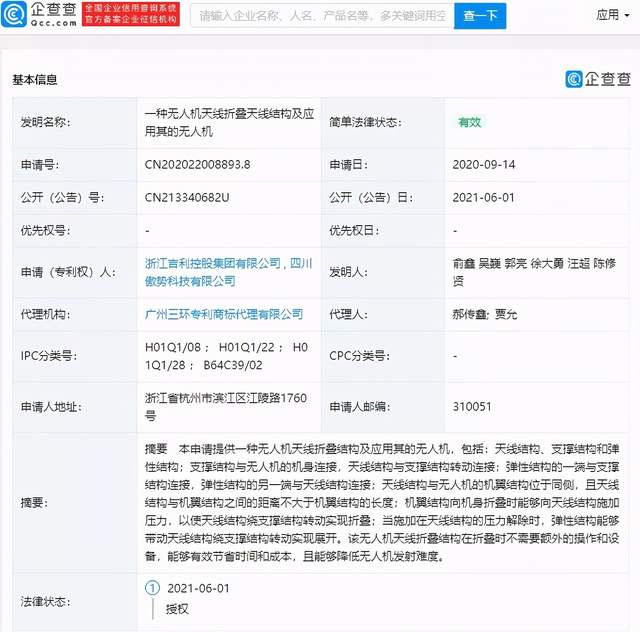
Task: Open 浙江吉利控股集团有限公司 applicant link
Action: [213, 263]
